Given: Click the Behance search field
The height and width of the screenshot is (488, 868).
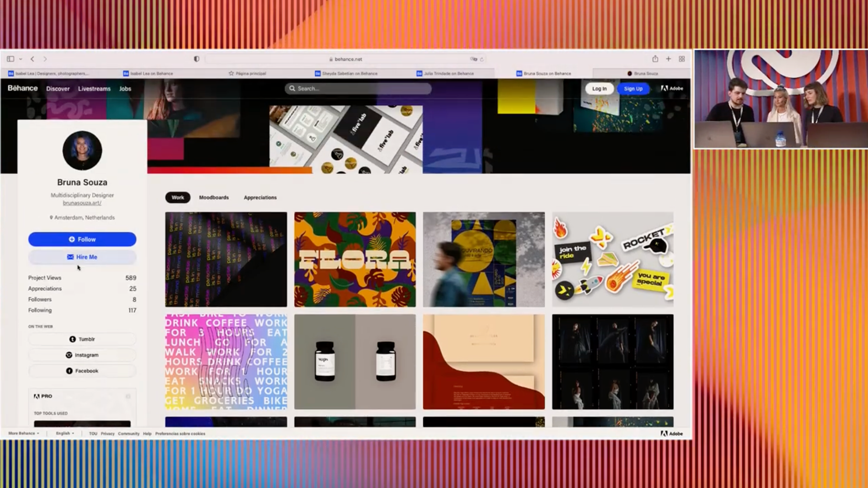Looking at the screenshot, I should [x=358, y=89].
